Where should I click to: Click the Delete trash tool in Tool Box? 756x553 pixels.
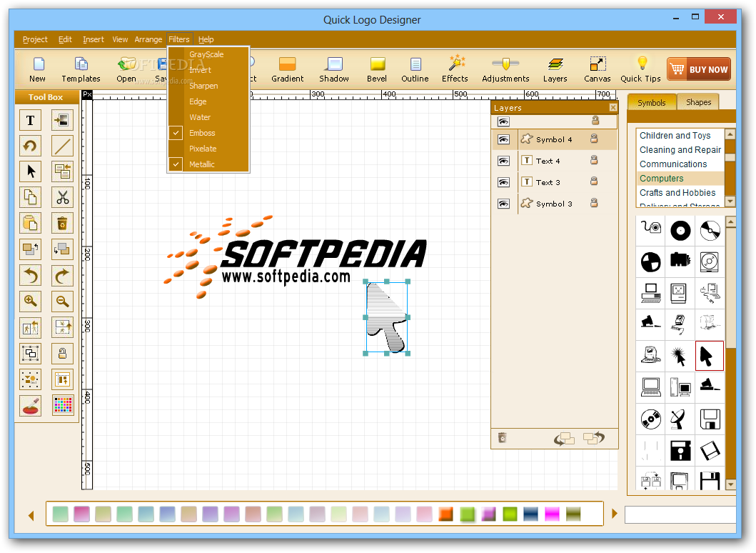[x=63, y=224]
